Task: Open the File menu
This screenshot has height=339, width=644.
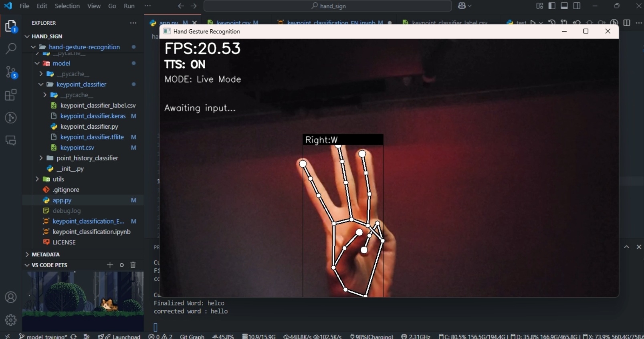Action: pos(24,6)
